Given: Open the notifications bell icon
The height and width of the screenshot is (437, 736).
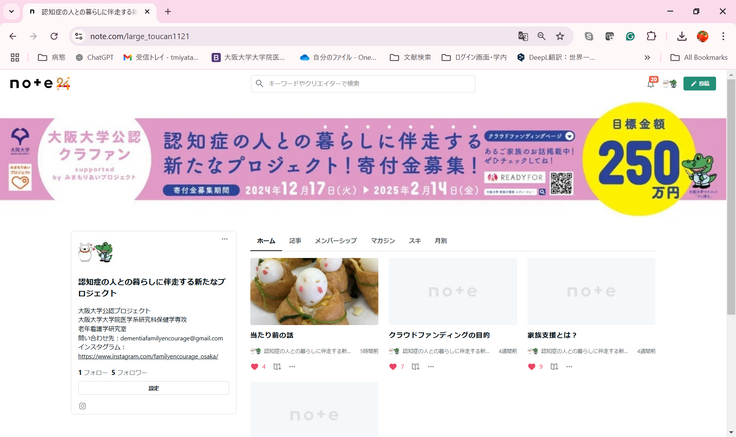Looking at the screenshot, I should (x=651, y=84).
